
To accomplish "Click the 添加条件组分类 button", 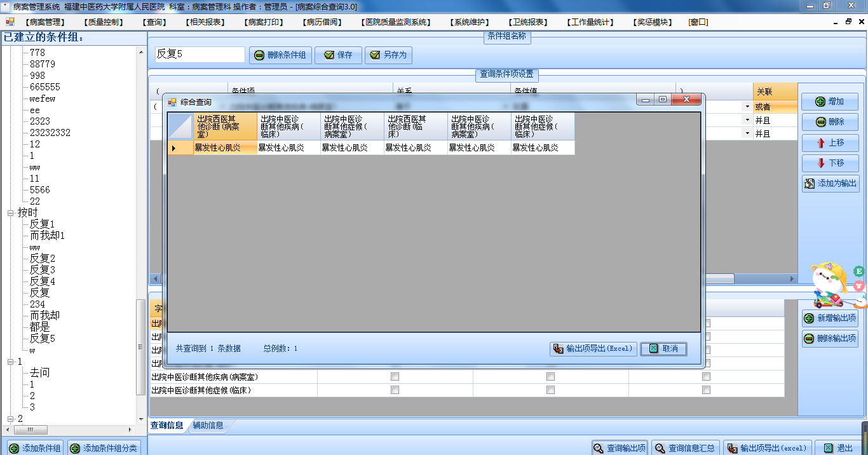I will tap(104, 449).
